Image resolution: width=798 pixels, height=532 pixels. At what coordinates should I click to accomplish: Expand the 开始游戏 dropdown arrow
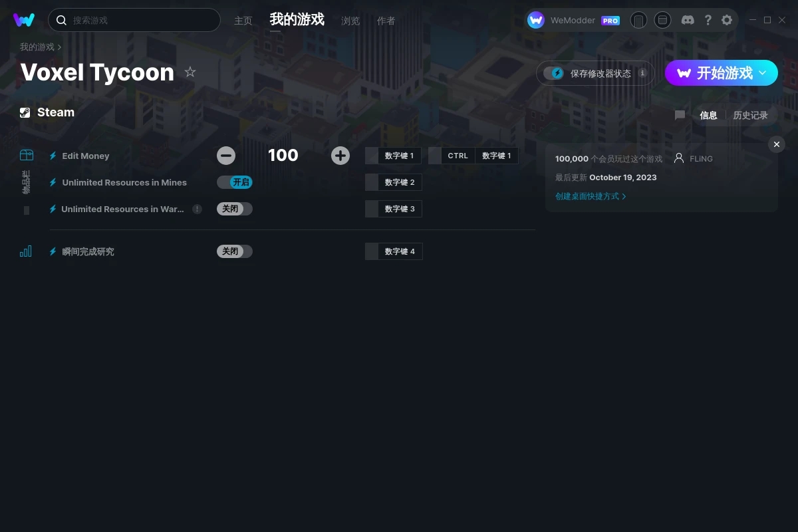coord(763,72)
